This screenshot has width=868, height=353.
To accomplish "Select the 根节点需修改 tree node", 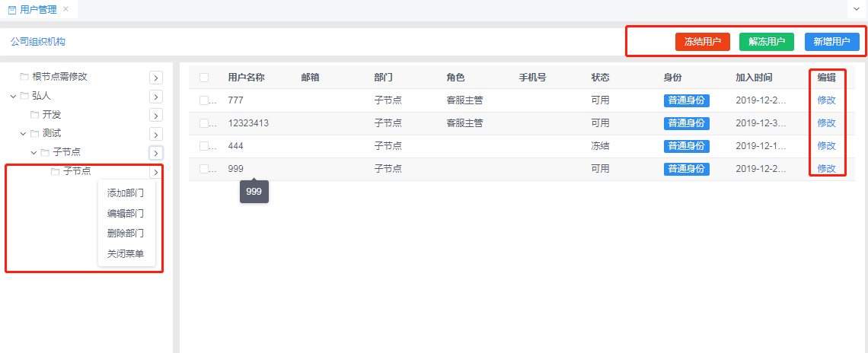I will tap(60, 76).
